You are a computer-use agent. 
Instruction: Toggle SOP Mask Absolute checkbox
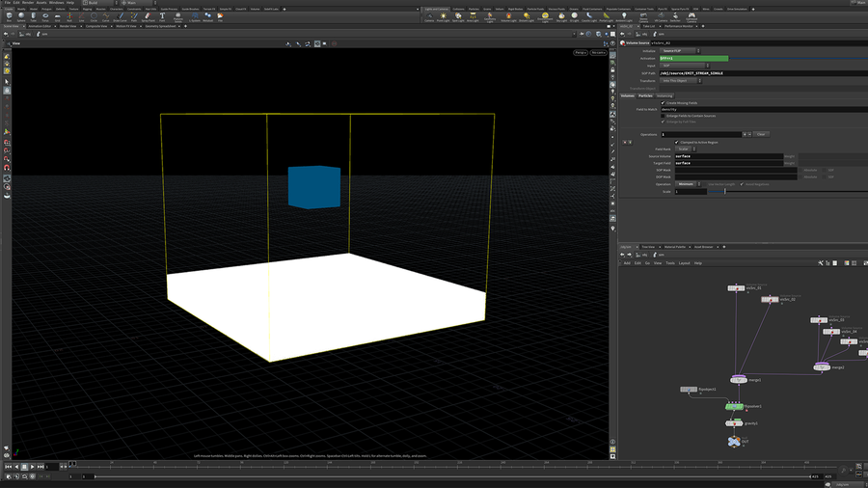point(800,170)
